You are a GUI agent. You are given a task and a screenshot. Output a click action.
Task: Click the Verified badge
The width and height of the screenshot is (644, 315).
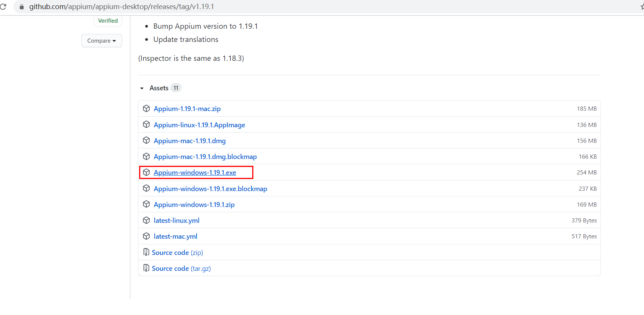click(108, 21)
